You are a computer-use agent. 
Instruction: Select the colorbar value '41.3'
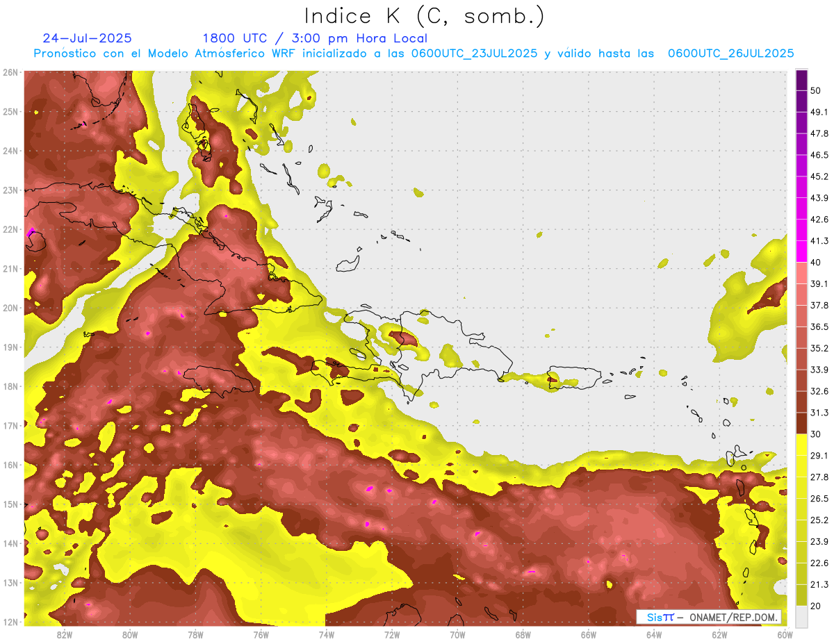(x=819, y=241)
